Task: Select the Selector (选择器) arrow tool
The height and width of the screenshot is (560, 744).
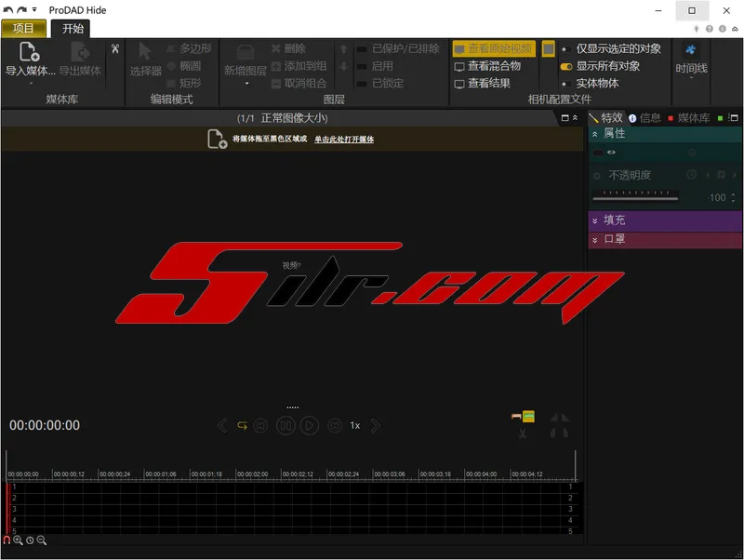Action: click(x=145, y=51)
